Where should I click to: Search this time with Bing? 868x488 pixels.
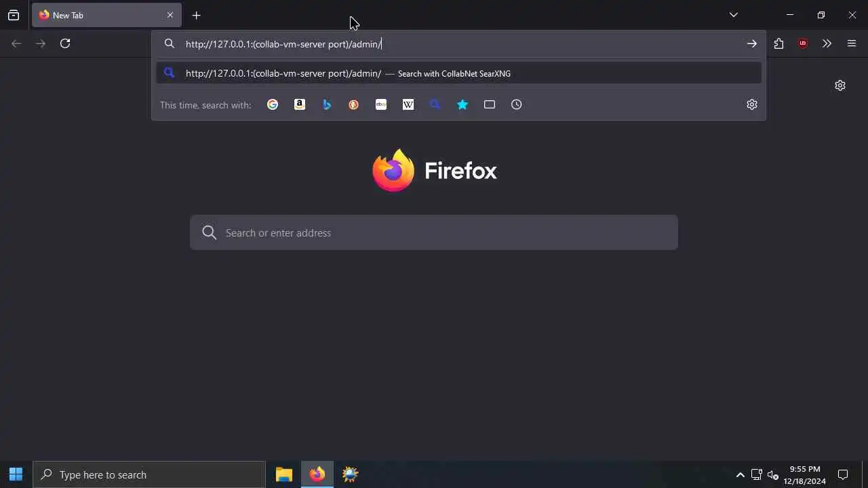tap(327, 104)
